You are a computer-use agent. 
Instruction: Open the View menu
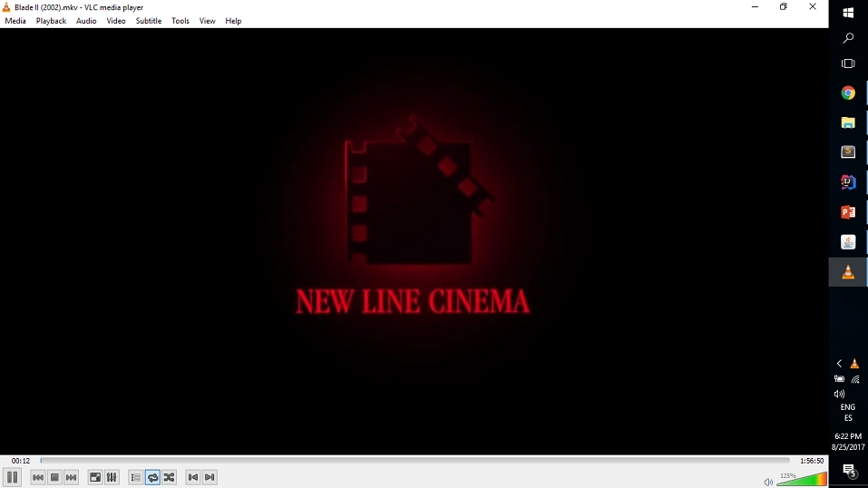207,21
